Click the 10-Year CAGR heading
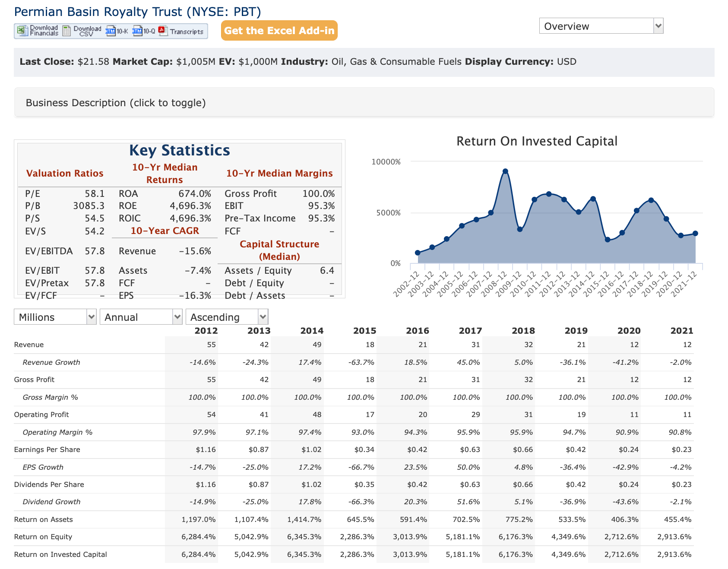Viewport: 728px width, 569px height. pyautogui.click(x=165, y=231)
